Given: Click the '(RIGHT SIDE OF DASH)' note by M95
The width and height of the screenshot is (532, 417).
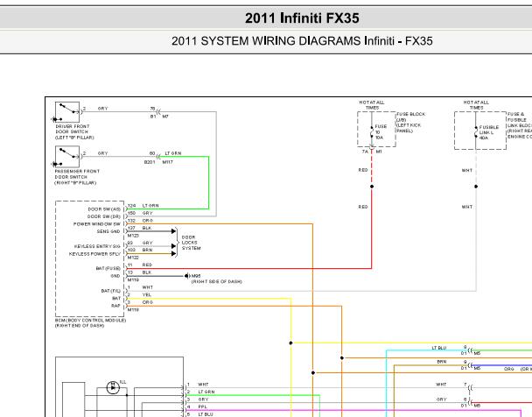Looking at the screenshot, I should (x=217, y=281).
